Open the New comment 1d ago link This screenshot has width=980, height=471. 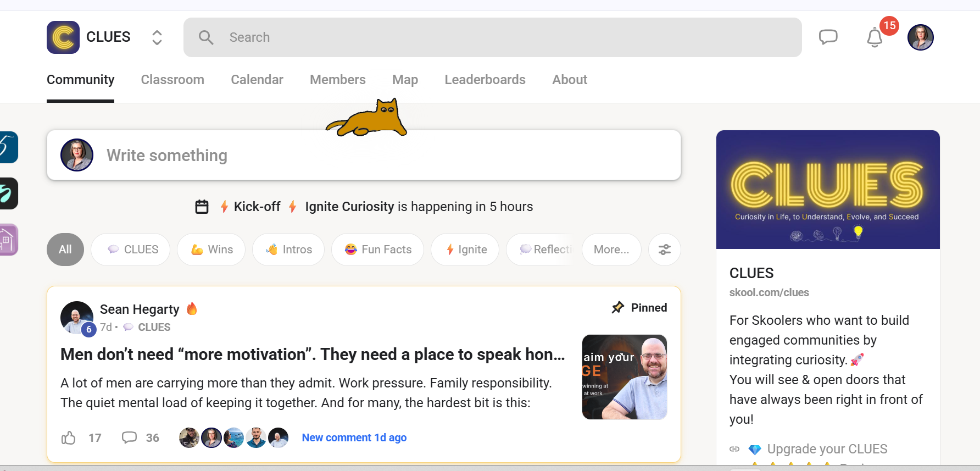pyautogui.click(x=354, y=437)
